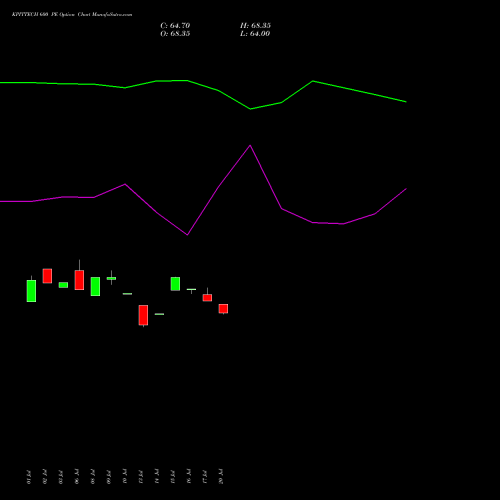Viewport: 500px width, 500px height.
Task: Click the last red candlestick above 20 Jul
Action: (x=223, y=309)
